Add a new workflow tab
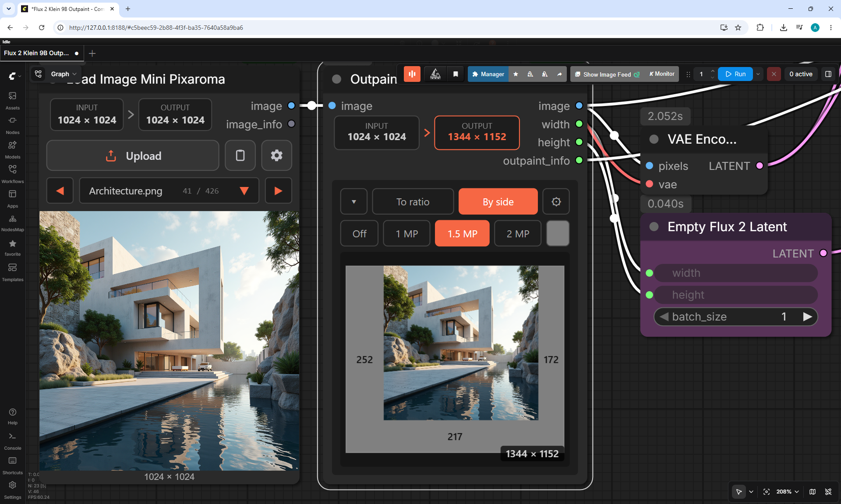 (92, 53)
